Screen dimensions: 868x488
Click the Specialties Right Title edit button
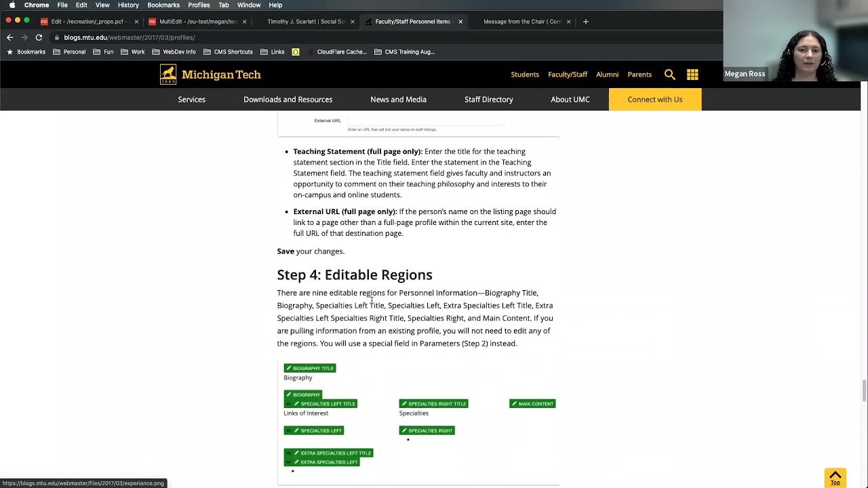pyautogui.click(x=434, y=404)
